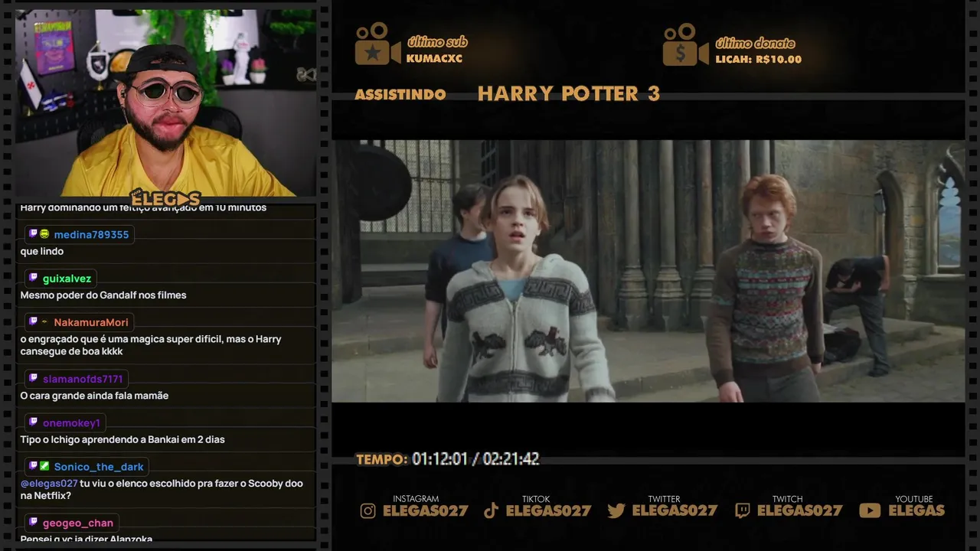Click the Twitch logo in the social bar

click(x=742, y=511)
